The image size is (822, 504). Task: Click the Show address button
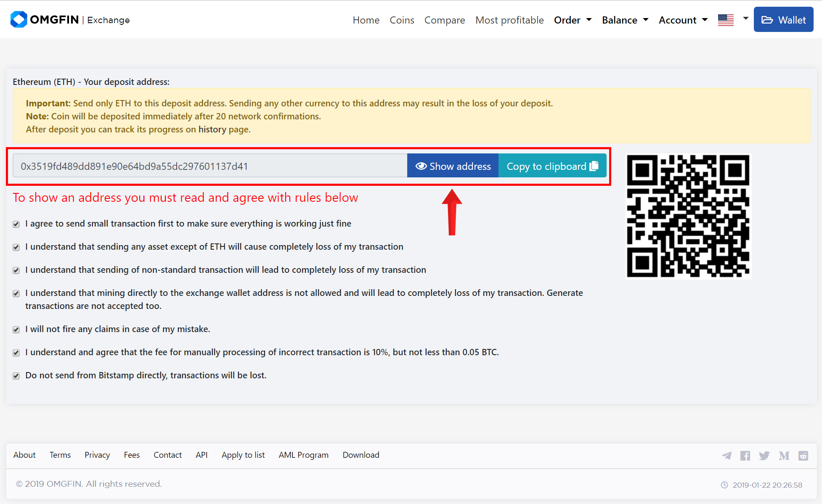point(453,166)
